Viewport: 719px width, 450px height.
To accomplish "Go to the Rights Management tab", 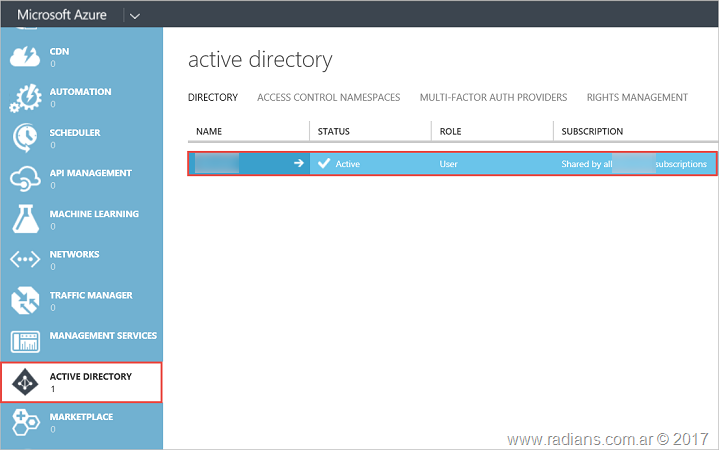I will point(637,97).
